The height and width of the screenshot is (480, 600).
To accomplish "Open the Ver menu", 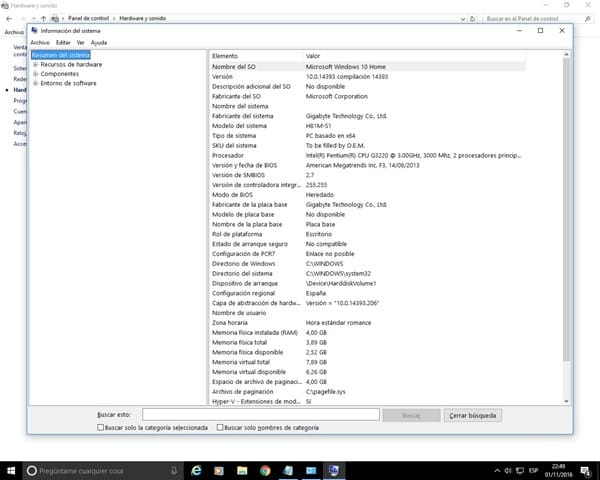I will (x=80, y=42).
